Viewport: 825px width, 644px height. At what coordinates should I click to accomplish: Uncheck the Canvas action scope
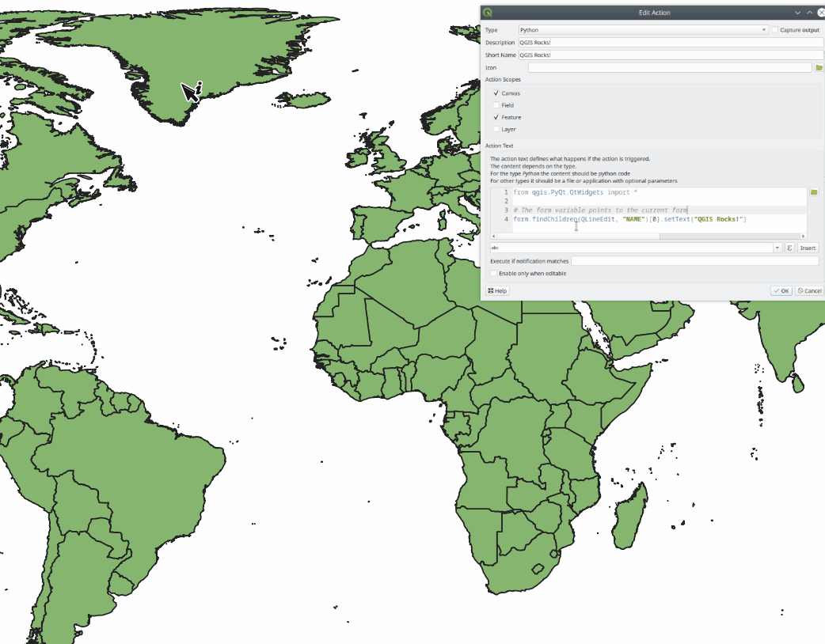(496, 93)
